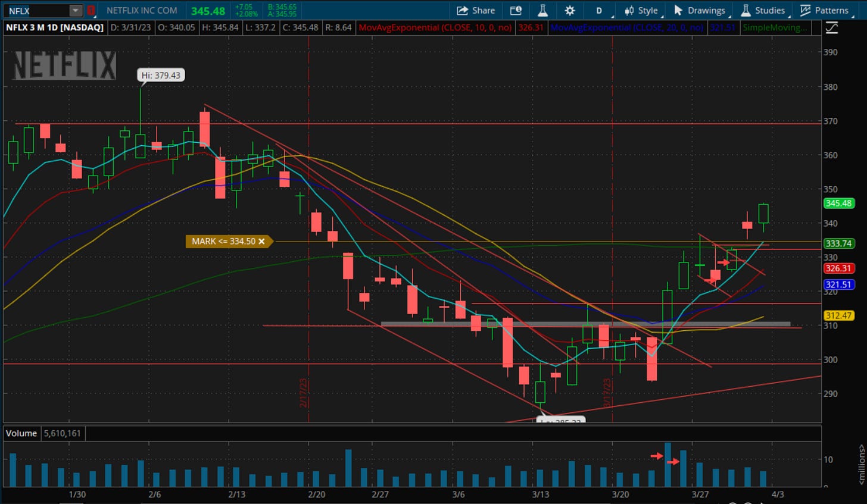Image resolution: width=867 pixels, height=504 pixels.
Task: Click the C: 345.48 close value
Action: click(300, 27)
